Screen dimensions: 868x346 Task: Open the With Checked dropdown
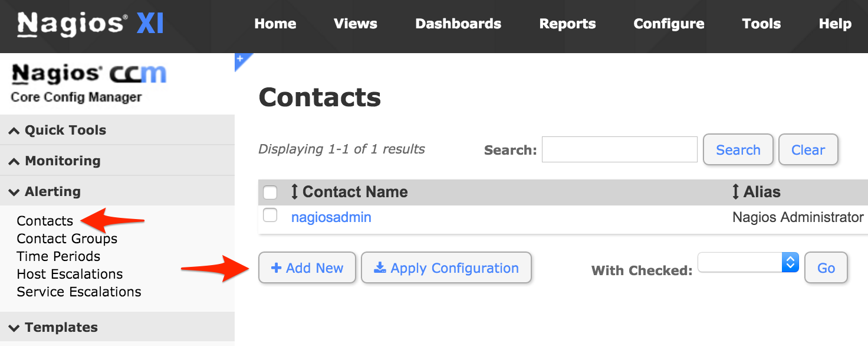point(748,262)
